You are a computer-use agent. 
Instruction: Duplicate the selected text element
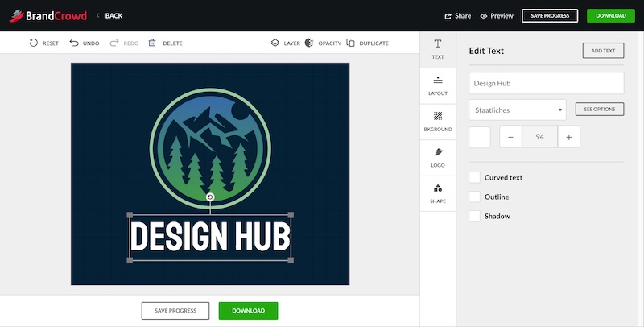click(351, 43)
